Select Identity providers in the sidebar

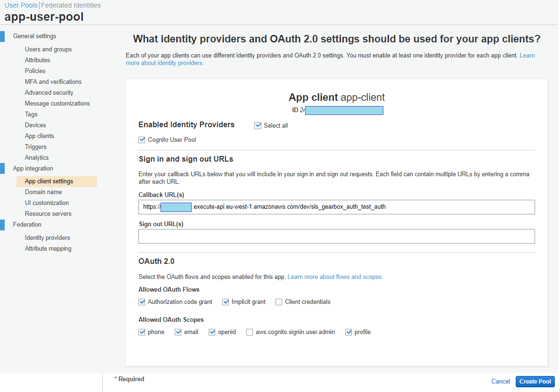(48, 238)
